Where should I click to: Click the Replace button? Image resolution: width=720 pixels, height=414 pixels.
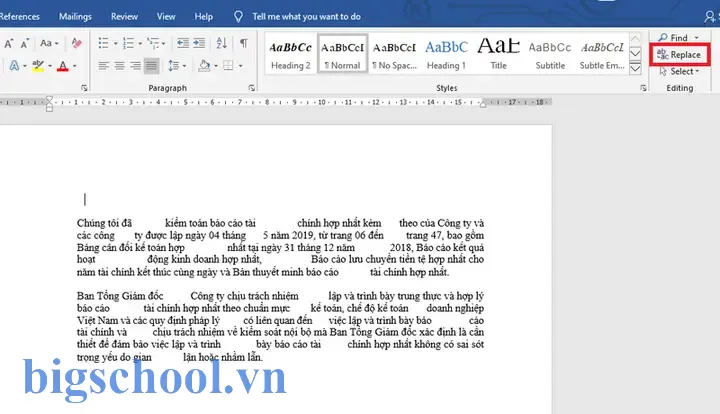(x=679, y=55)
